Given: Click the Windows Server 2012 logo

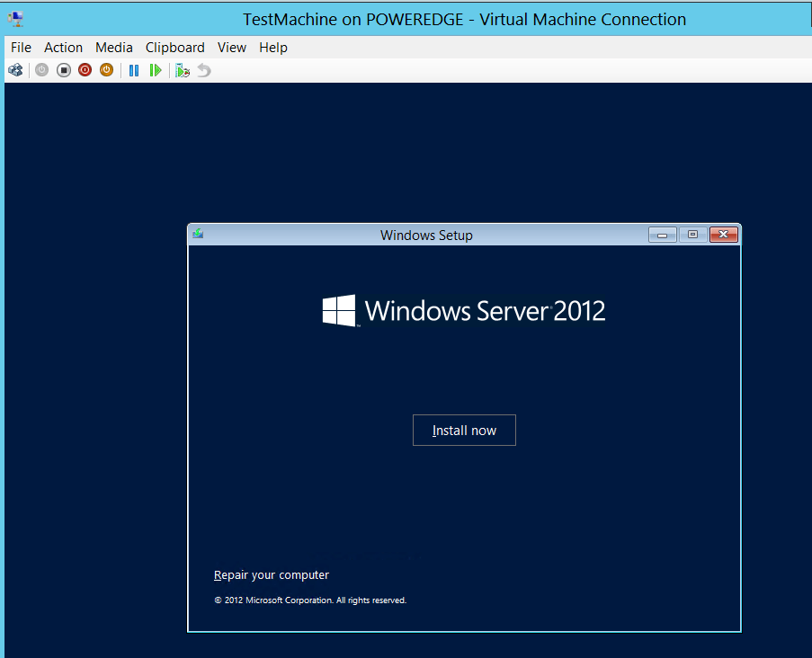Looking at the screenshot, I should pyautogui.click(x=464, y=311).
